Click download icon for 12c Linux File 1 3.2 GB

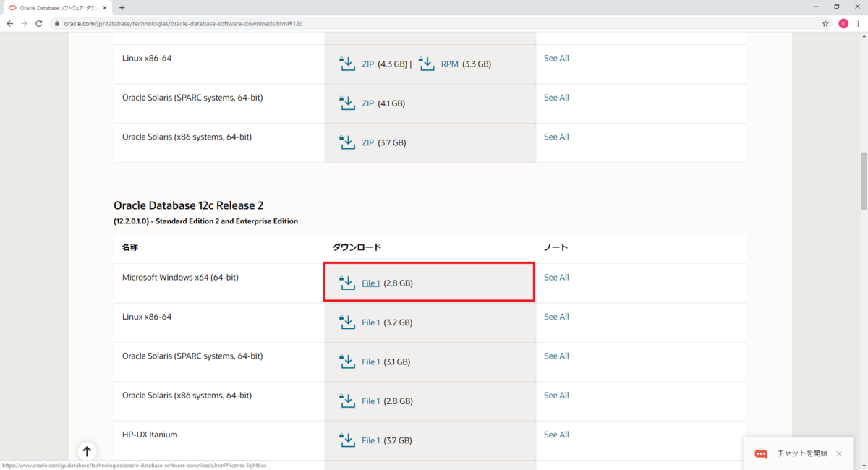click(347, 322)
